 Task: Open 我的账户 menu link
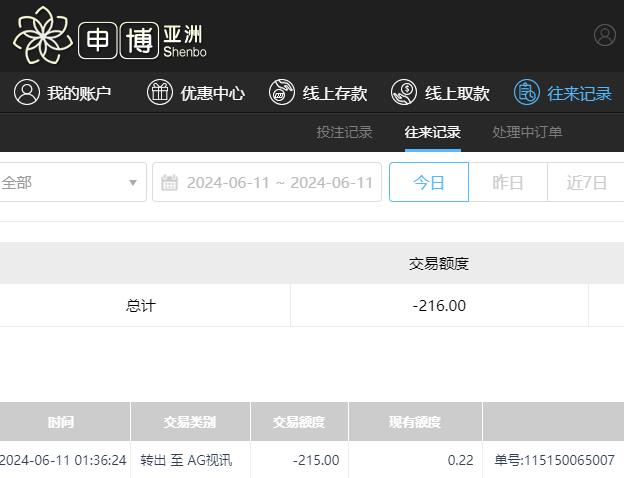point(79,94)
